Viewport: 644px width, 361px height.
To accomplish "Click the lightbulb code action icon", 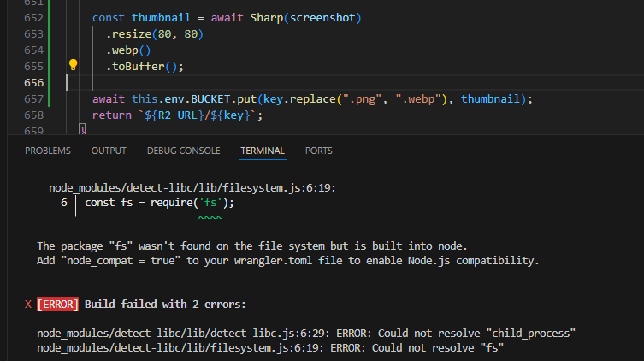I will pyautogui.click(x=74, y=65).
